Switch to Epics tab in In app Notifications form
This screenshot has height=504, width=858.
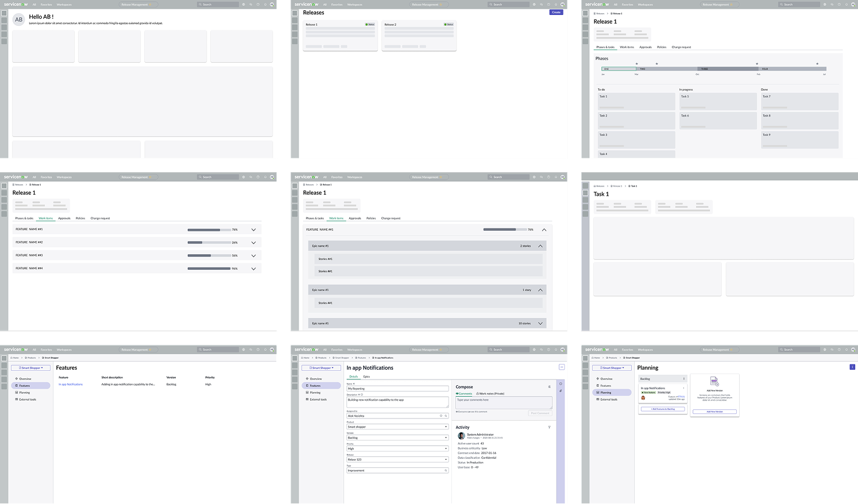click(x=366, y=377)
